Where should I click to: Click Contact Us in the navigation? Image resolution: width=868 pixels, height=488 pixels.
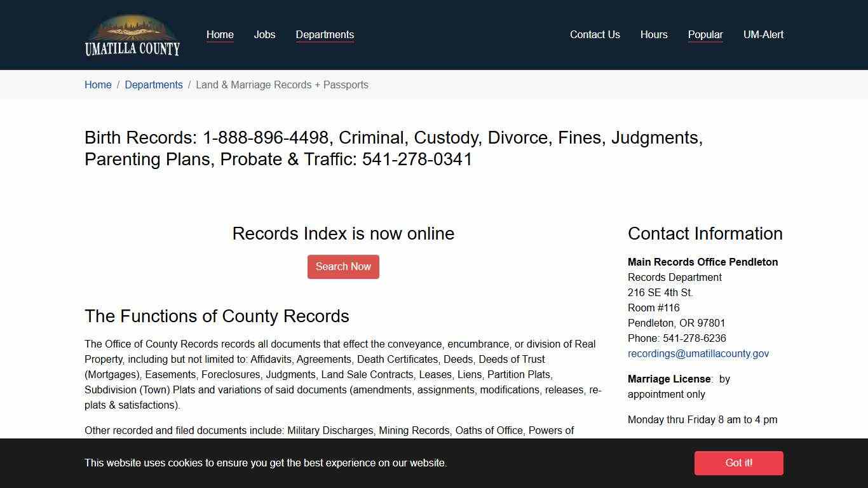[595, 34]
